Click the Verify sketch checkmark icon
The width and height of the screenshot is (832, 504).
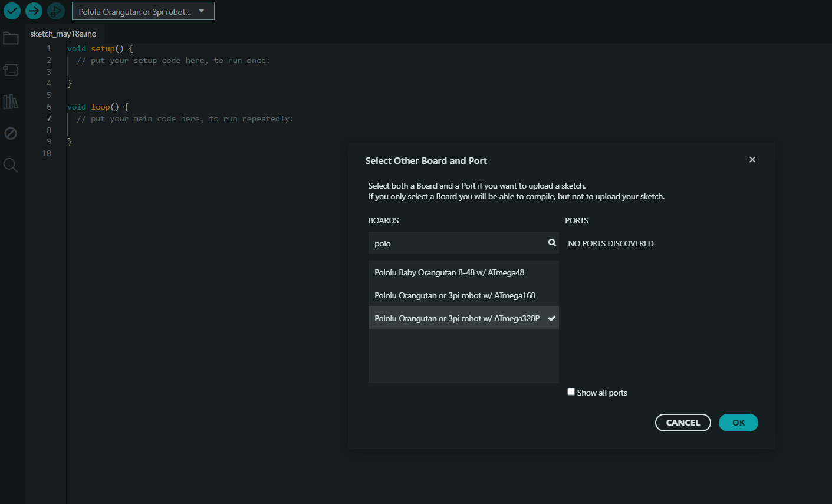(x=12, y=11)
